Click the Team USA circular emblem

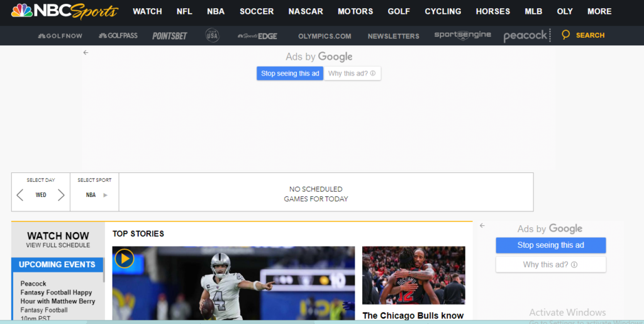(x=213, y=35)
